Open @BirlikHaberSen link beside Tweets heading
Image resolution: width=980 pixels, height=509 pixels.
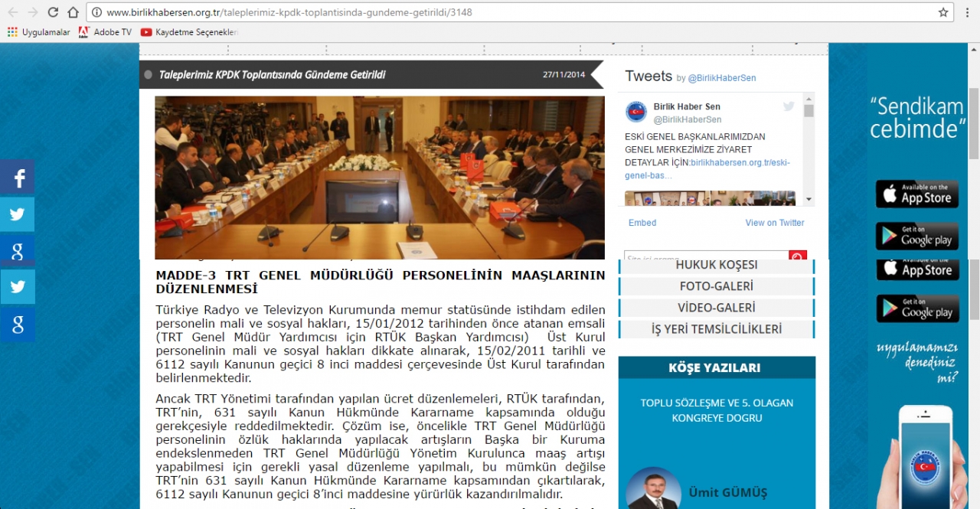[721, 78]
